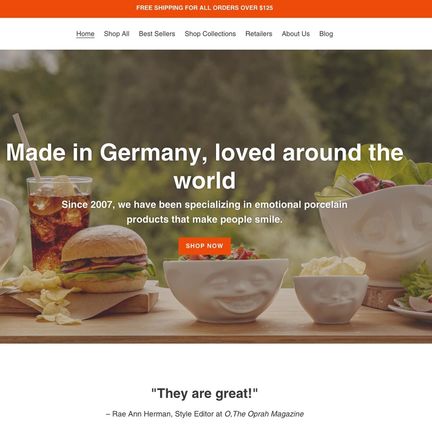Go to the Shop All page
The height and width of the screenshot is (432, 432).
[116, 34]
